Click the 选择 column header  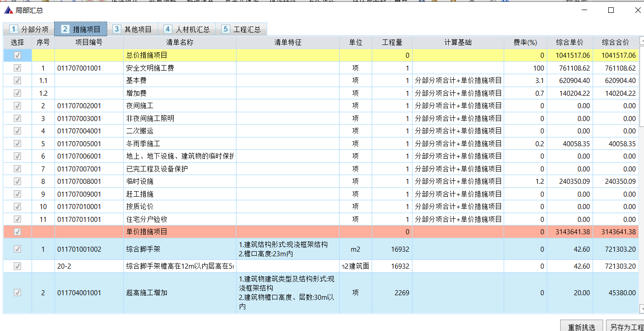[x=17, y=43]
